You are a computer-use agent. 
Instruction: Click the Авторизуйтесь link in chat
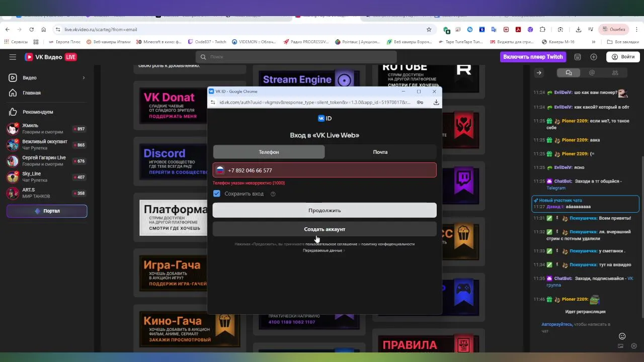click(556, 324)
